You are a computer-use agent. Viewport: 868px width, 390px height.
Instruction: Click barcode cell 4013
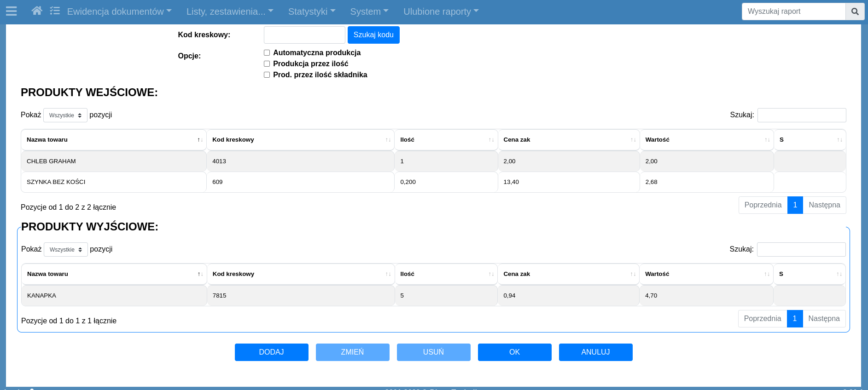click(x=301, y=161)
